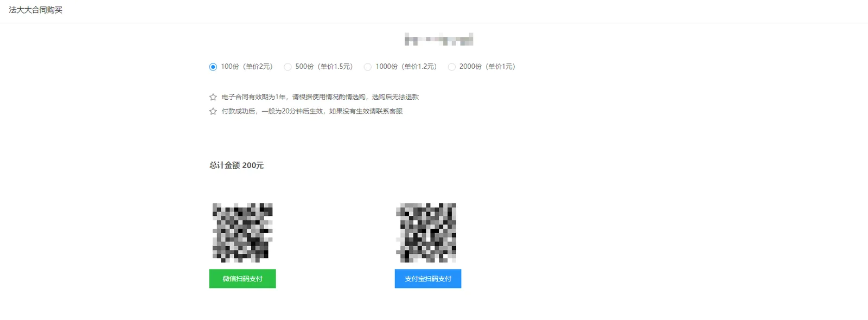Click the WeChat payment QR code
Image resolution: width=868 pixels, height=320 pixels.
[x=242, y=233]
